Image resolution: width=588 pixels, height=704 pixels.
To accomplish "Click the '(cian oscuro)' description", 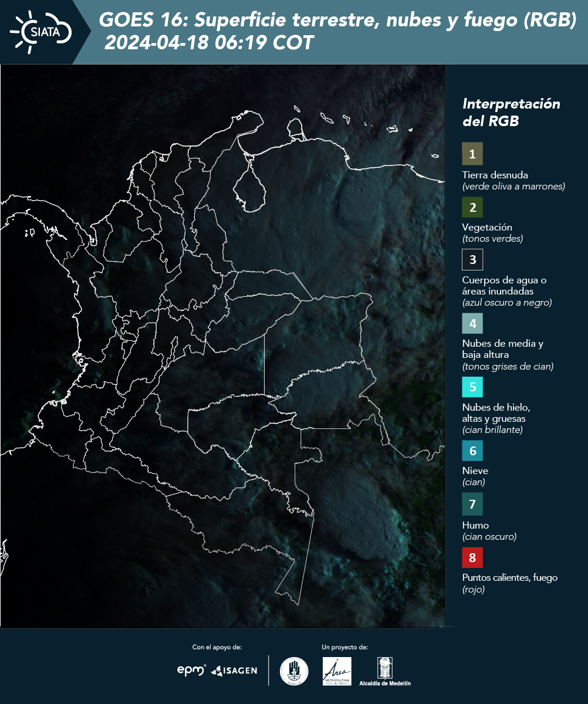I will click(489, 537).
